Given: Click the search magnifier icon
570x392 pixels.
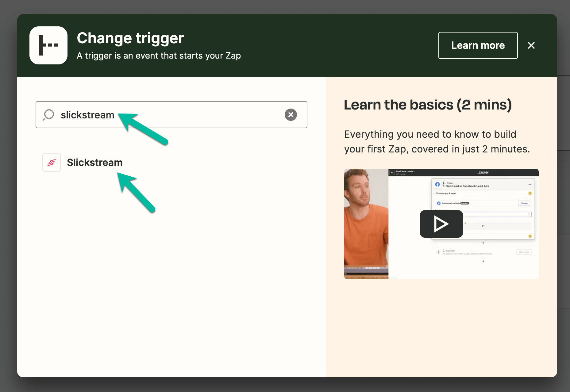Looking at the screenshot, I should click(x=48, y=115).
